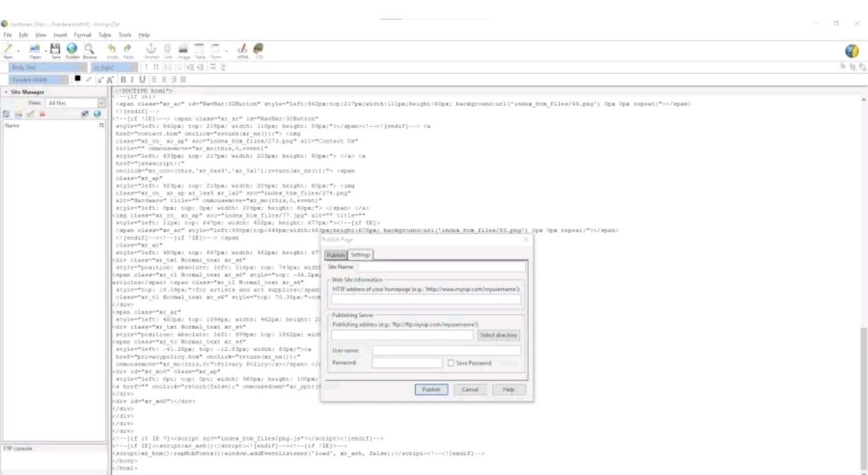
Task: Open the arrow beside the New button
Action: point(18,50)
